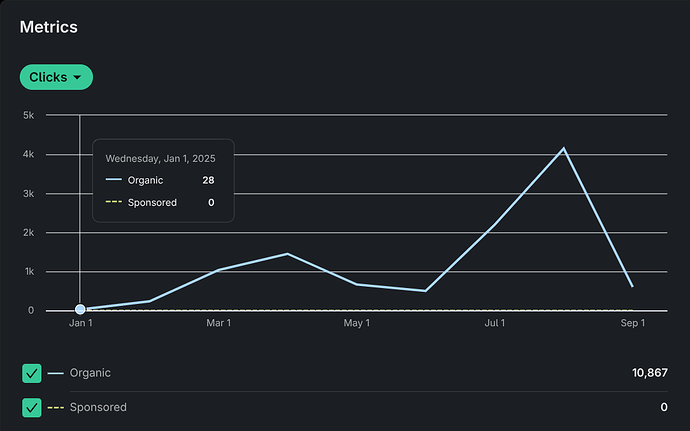Click the Sponsored label in the bottom legend

[98, 407]
